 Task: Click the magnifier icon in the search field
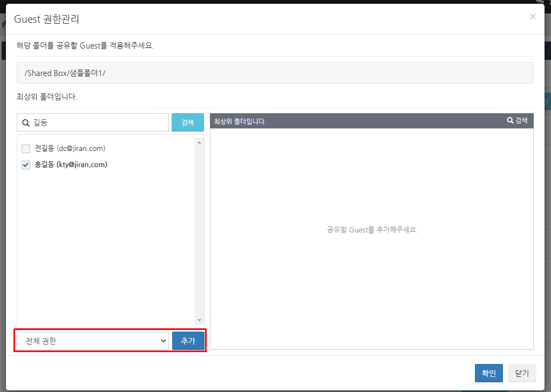point(25,123)
